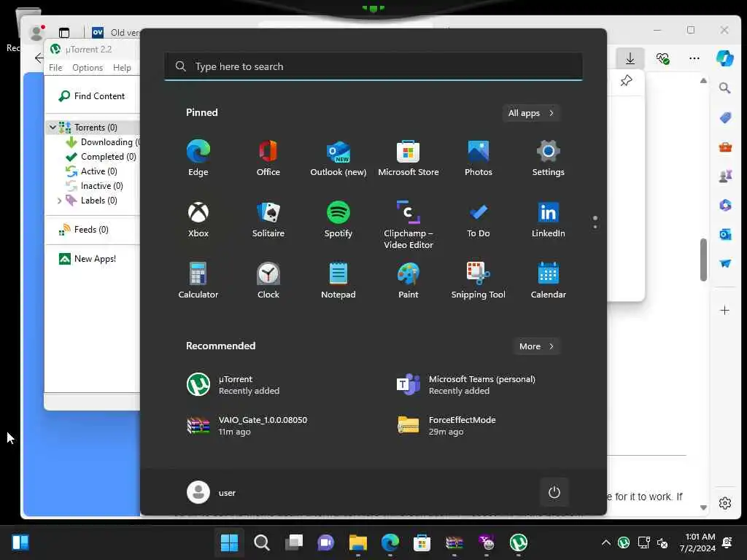Select Completed (0) in µTorrent sidebar

point(101,157)
